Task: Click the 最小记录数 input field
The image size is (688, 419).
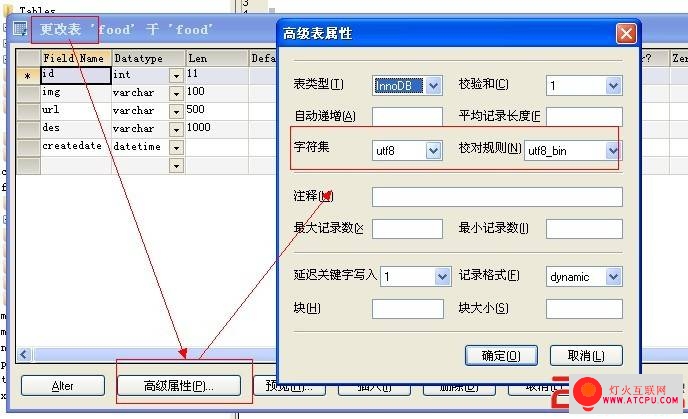Action: [x=584, y=229]
